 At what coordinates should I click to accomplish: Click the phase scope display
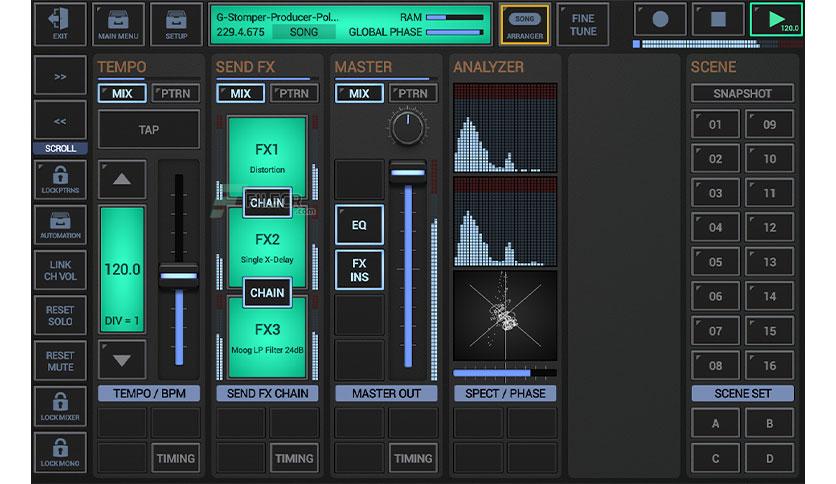[x=505, y=316]
